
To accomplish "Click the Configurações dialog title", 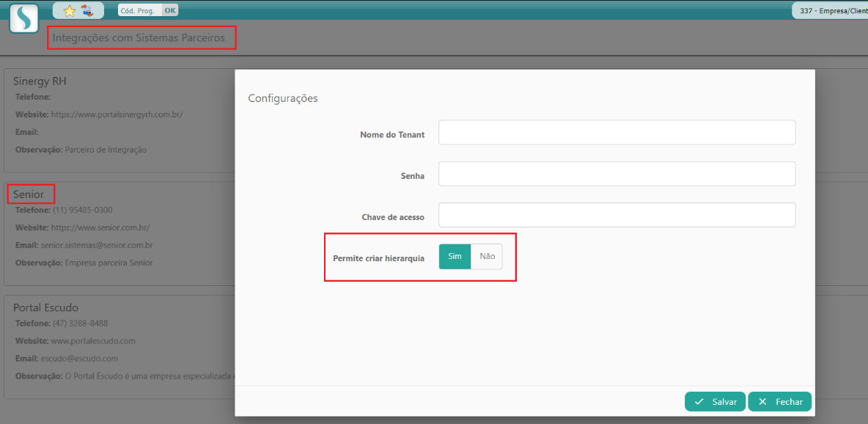I will (283, 98).
